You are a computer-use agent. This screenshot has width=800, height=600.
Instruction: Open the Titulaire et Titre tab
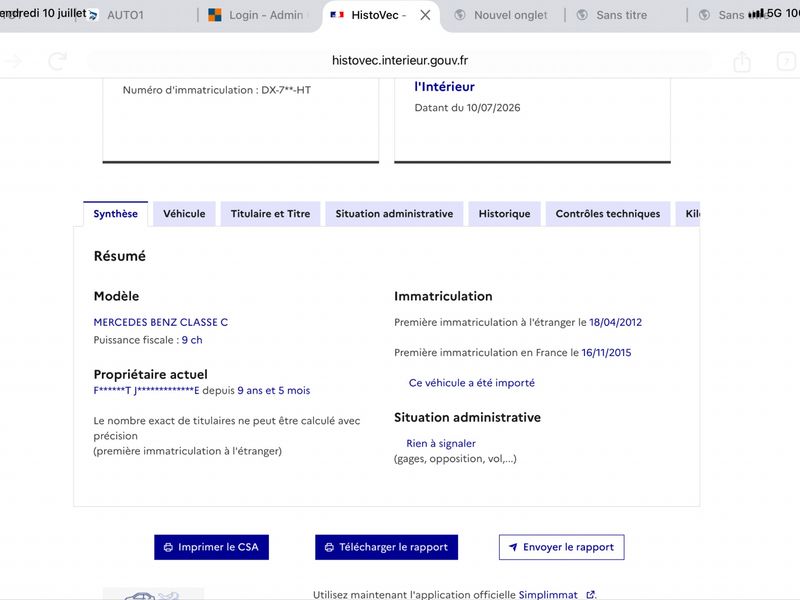pyautogui.click(x=270, y=214)
